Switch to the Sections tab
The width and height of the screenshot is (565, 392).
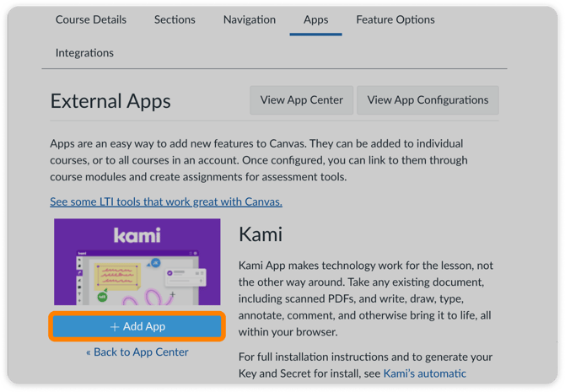(x=175, y=19)
